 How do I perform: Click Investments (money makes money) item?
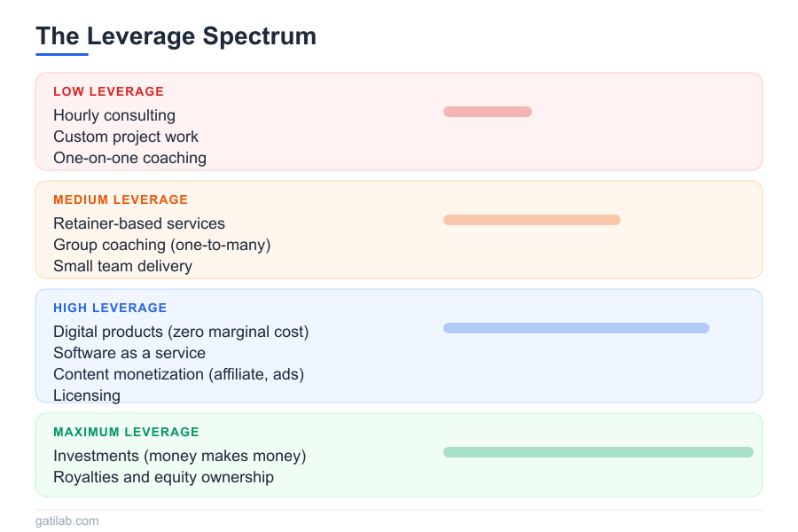179,456
